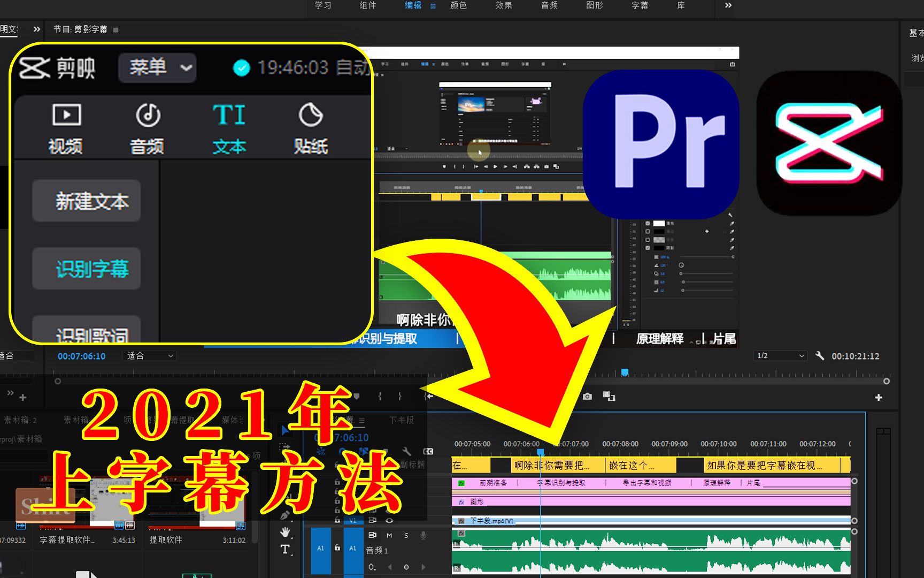Switch to 字幕 workspace
The height and width of the screenshot is (578, 924).
coord(640,5)
